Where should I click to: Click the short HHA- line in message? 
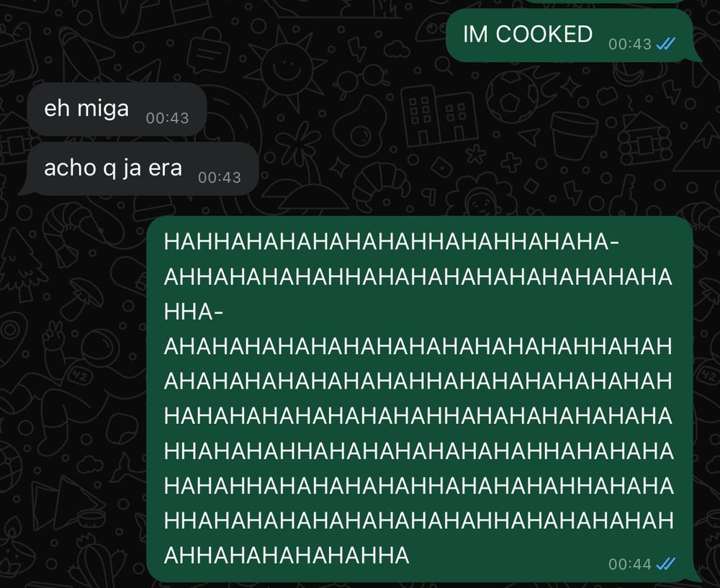(193, 312)
